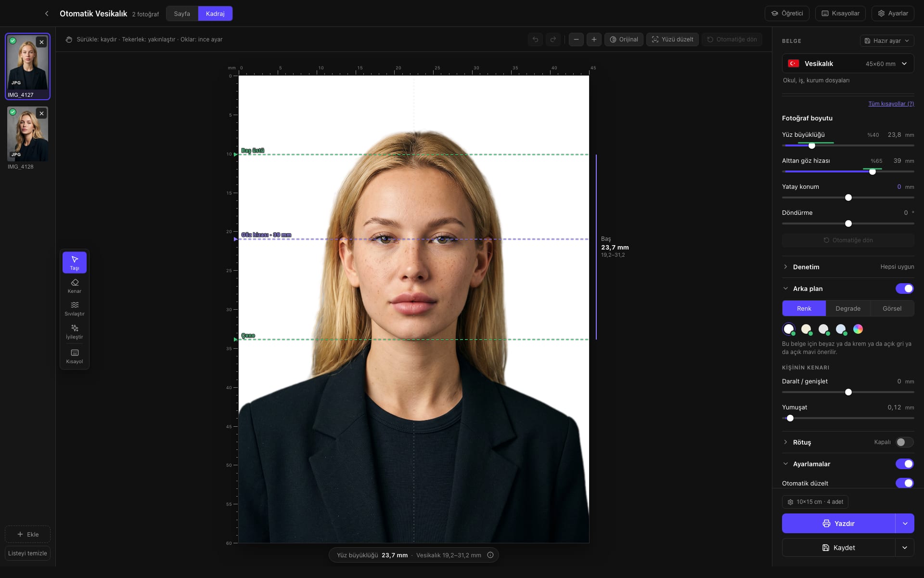Toggle the Rötuş switch
Screen dimensions: 924x578
(x=904, y=442)
